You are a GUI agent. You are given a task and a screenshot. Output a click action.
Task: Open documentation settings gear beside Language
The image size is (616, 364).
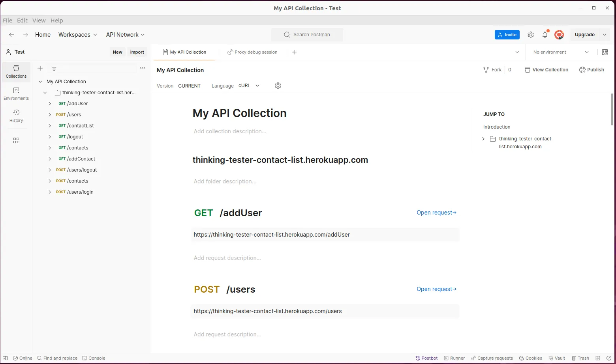[x=278, y=86]
